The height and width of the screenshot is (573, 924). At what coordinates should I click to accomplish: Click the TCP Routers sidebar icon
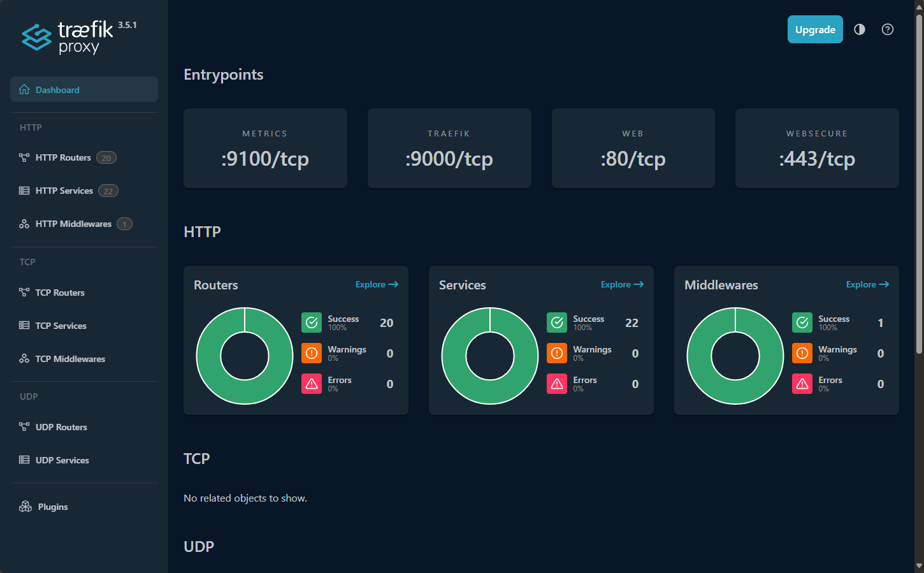pyautogui.click(x=24, y=293)
